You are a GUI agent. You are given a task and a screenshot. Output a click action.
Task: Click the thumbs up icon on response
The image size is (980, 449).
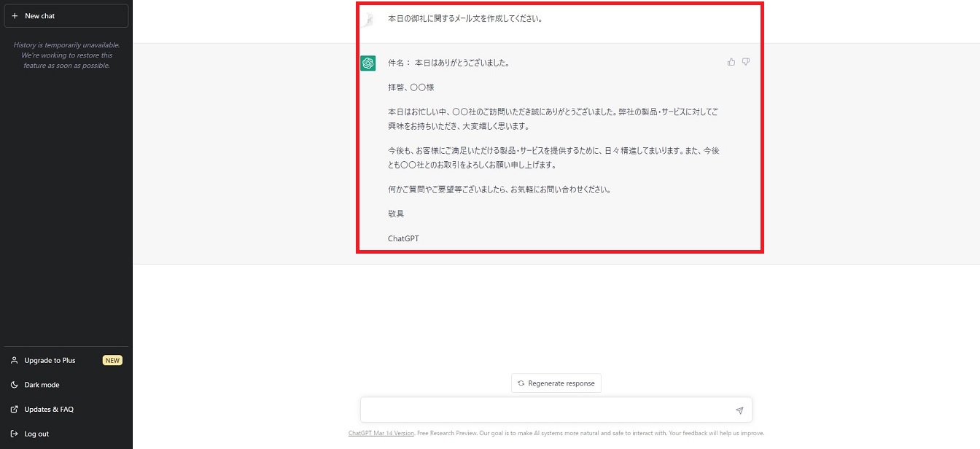click(731, 62)
